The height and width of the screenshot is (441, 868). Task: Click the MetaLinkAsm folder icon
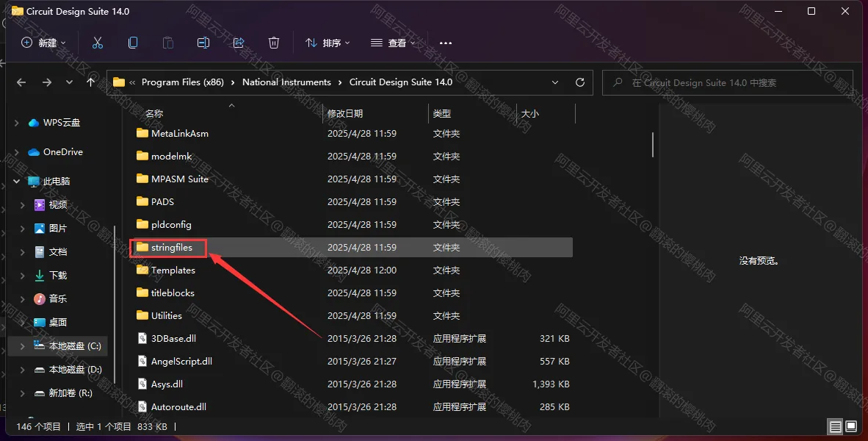tap(142, 133)
